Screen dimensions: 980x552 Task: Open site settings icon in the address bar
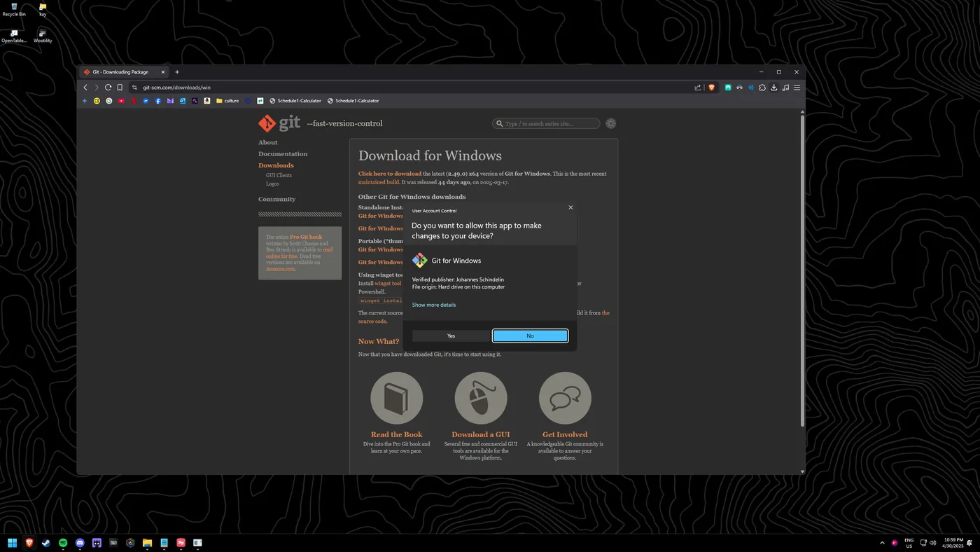[134, 88]
